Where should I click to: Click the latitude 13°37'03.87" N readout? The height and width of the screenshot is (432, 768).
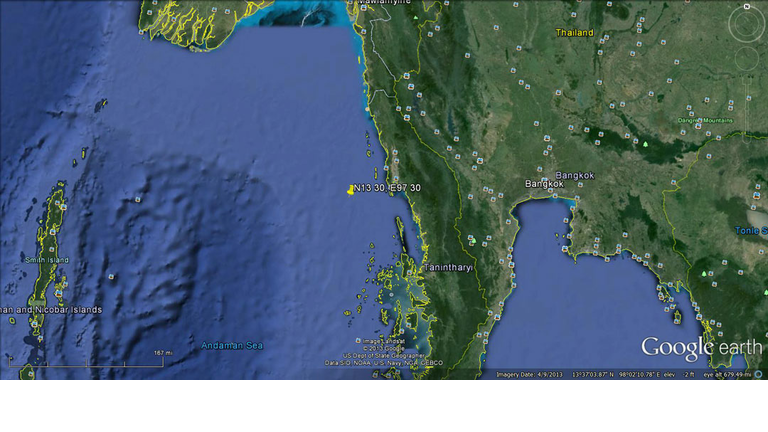click(593, 375)
